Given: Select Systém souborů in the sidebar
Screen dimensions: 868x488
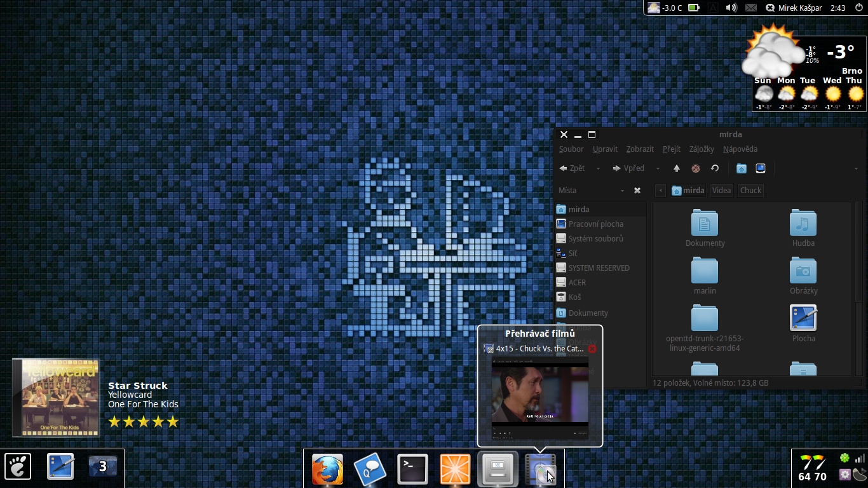Looking at the screenshot, I should click(x=599, y=238).
